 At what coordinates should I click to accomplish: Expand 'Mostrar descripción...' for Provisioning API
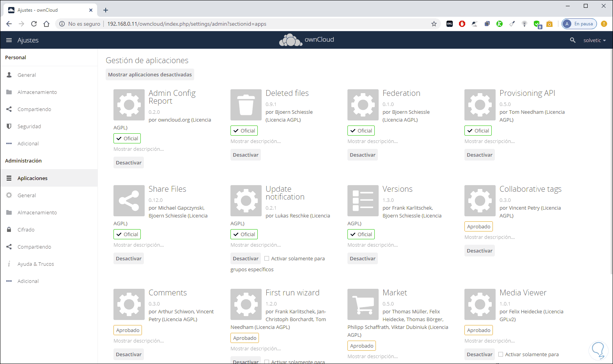point(490,141)
